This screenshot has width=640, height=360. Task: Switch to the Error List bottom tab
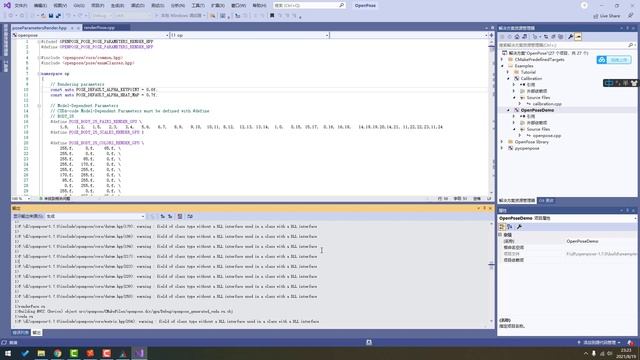(x=20, y=333)
